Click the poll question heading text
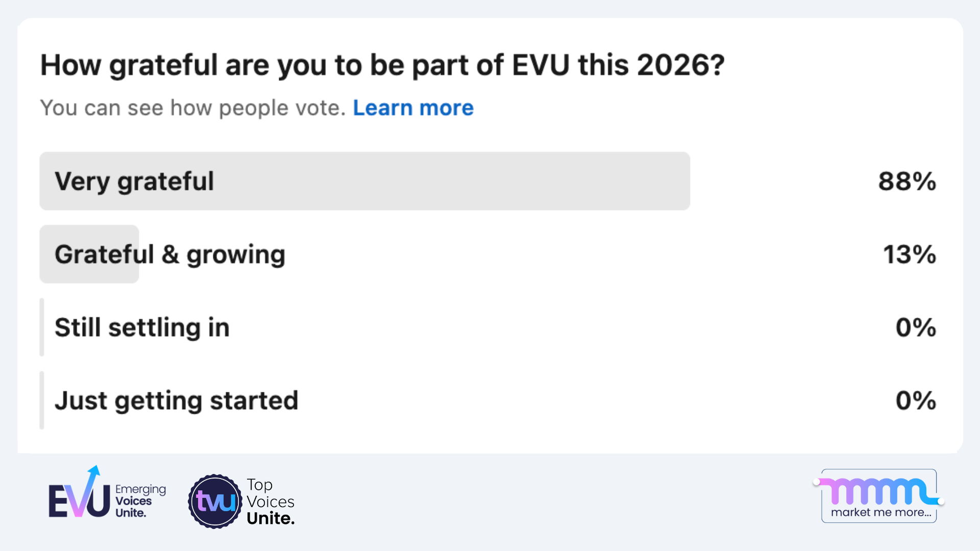 383,64
